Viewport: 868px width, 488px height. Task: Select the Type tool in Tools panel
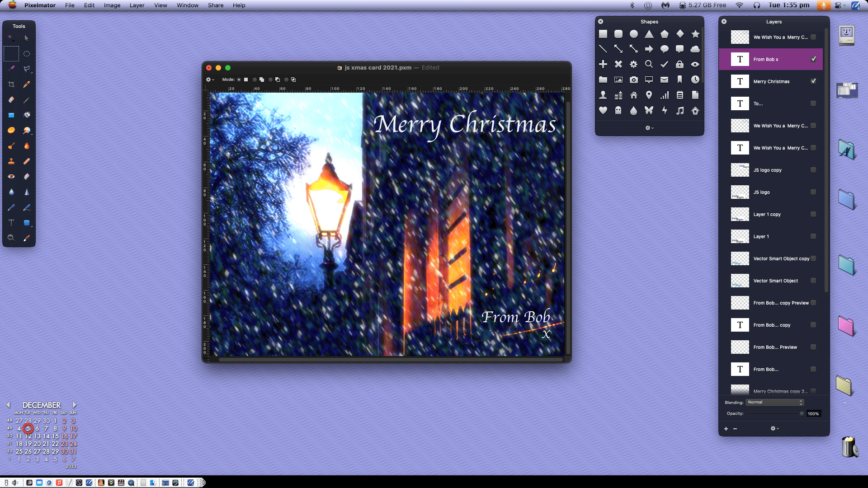(x=11, y=223)
